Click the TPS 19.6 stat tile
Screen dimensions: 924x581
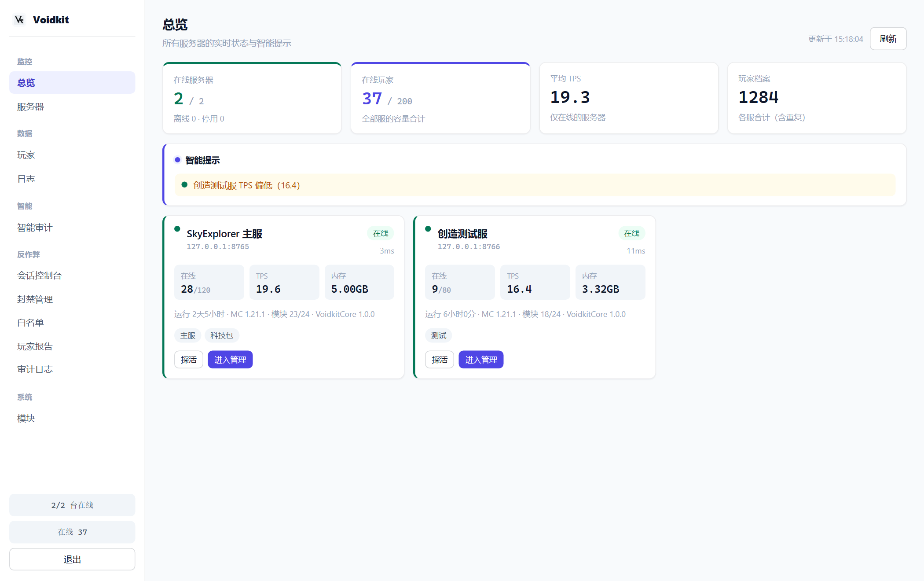point(284,282)
